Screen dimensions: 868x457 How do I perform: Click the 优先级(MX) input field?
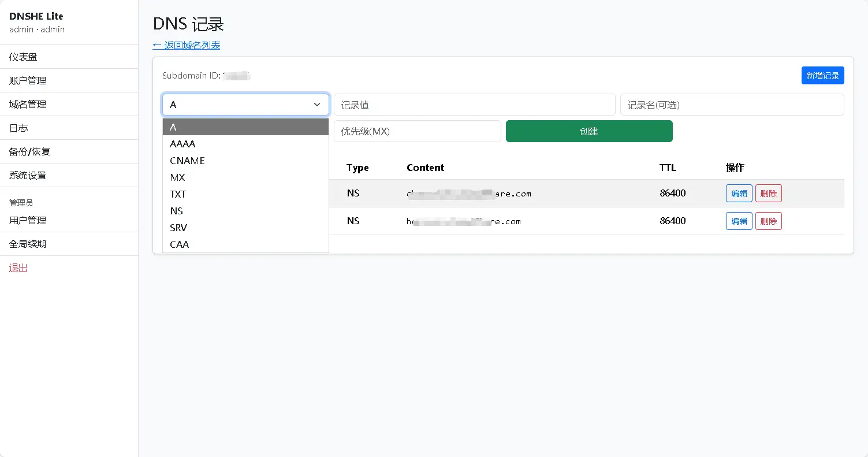(417, 131)
